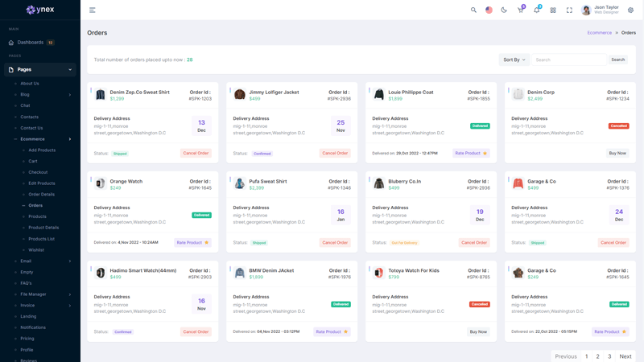644x362 pixels.
Task: Toggle dark mode moon icon
Action: point(504,10)
